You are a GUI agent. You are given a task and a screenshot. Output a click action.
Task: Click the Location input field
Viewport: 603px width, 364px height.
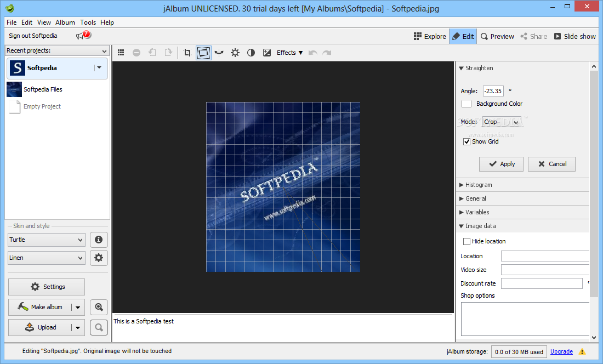click(x=545, y=256)
